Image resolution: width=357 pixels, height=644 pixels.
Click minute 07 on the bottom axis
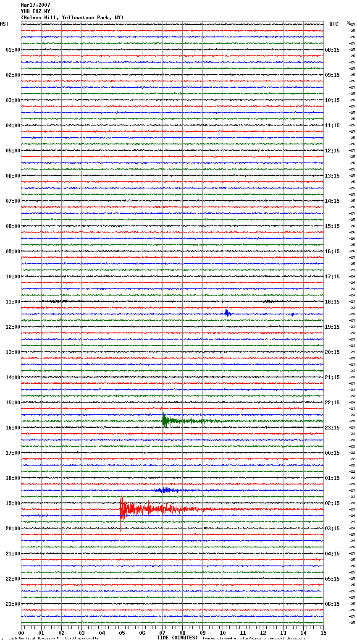click(x=162, y=633)
